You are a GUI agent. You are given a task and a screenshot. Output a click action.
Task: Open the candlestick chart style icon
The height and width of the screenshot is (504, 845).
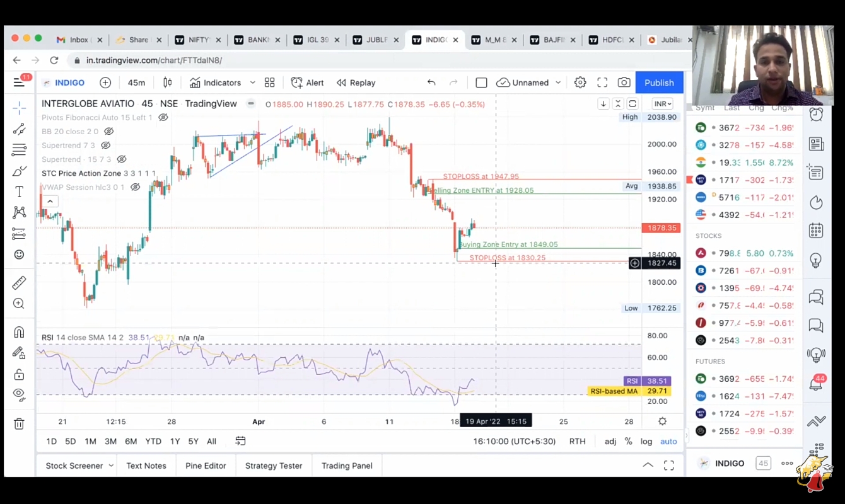click(168, 83)
